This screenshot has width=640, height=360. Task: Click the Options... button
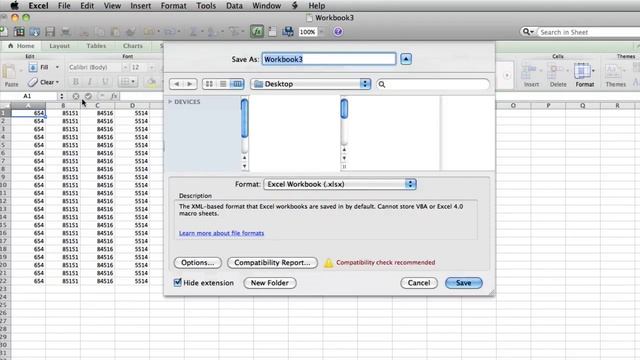click(198, 262)
